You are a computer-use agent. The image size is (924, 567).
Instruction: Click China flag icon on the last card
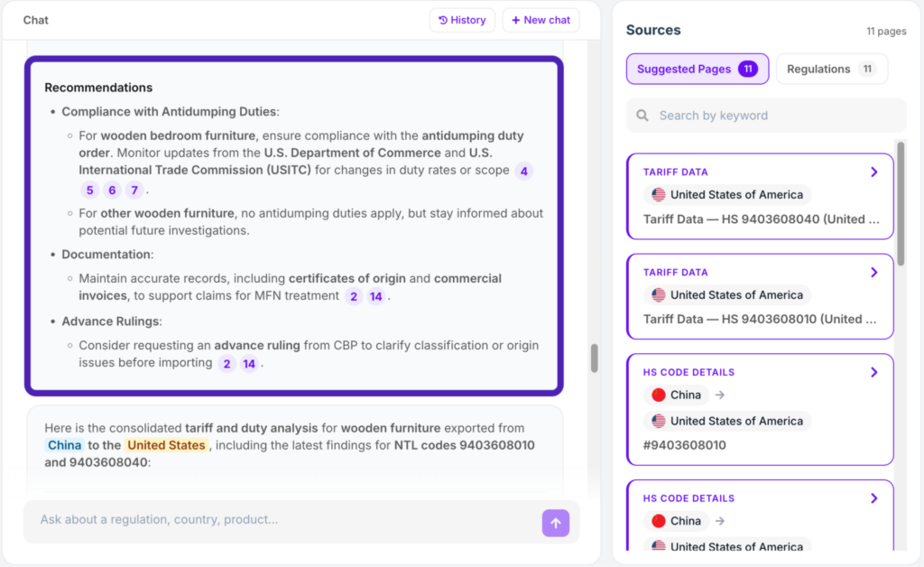pyautogui.click(x=659, y=521)
